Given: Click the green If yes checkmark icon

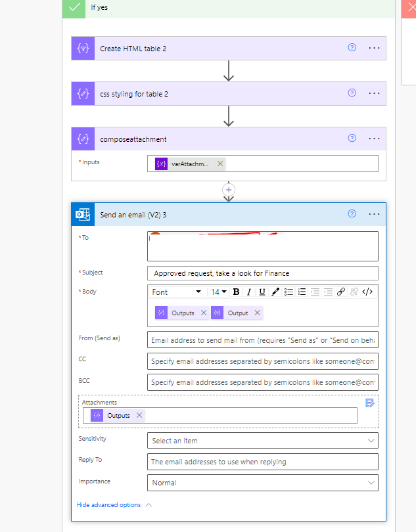Looking at the screenshot, I should coord(74,8).
